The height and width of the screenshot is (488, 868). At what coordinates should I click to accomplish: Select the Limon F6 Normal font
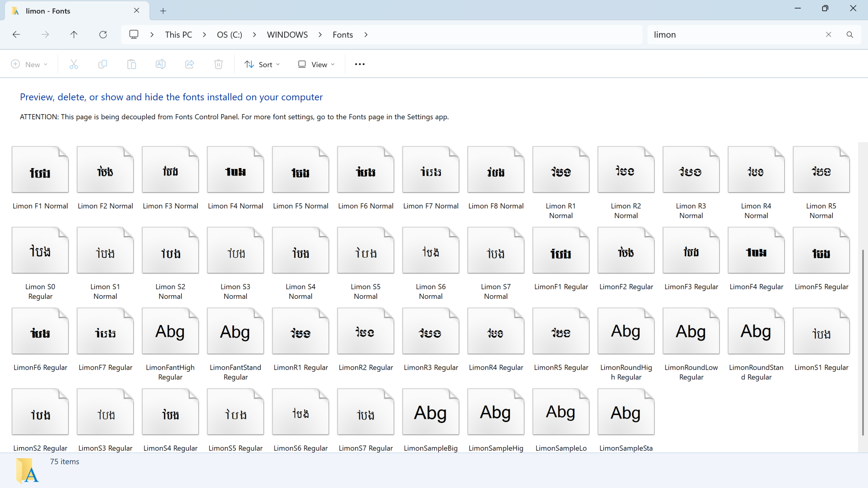pos(366,178)
